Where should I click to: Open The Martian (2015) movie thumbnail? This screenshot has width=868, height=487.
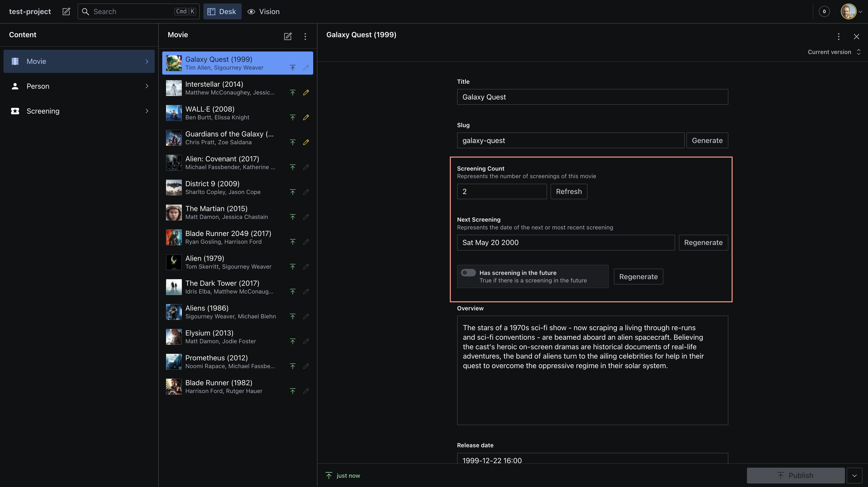tap(174, 213)
